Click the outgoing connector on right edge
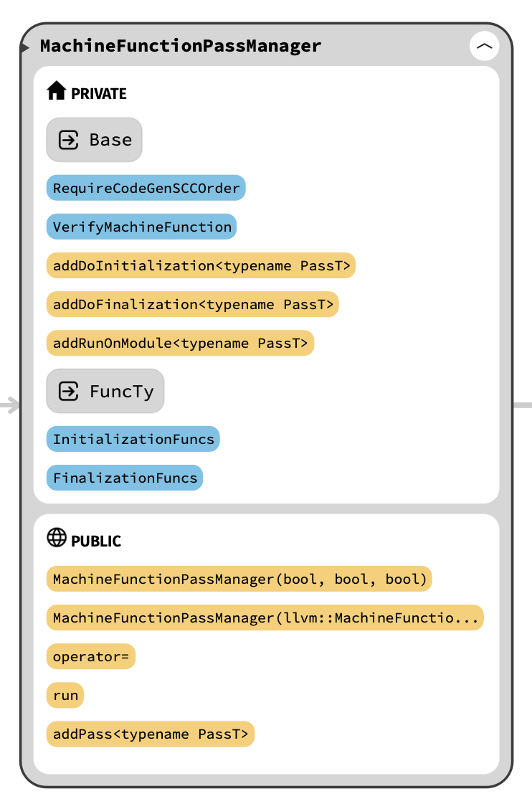 pyautogui.click(x=523, y=405)
